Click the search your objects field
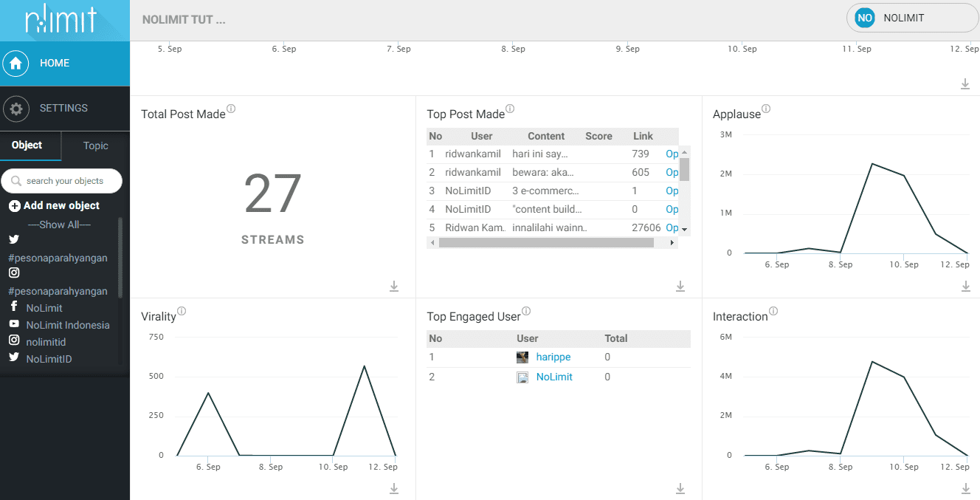The image size is (980, 500). tap(62, 181)
